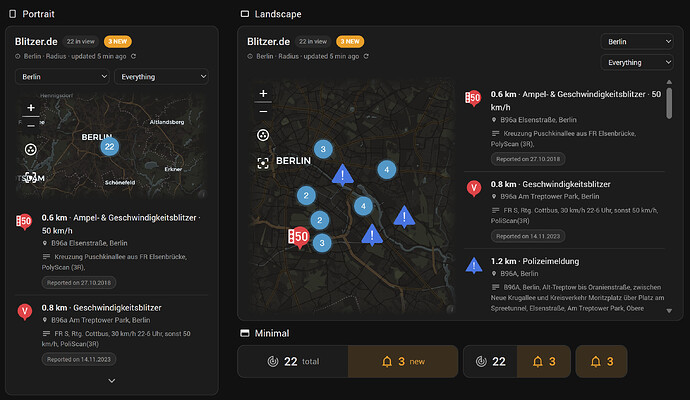
Task: Click 'Reported on 14.11.2023' tag in Portrait
Action: point(79,360)
